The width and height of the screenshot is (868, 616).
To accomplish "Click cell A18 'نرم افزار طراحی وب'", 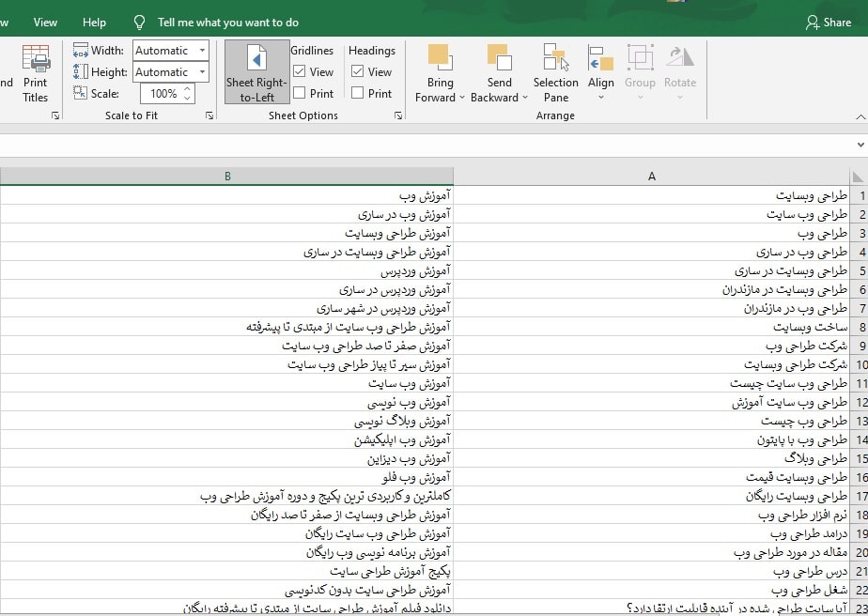I will coord(652,516).
